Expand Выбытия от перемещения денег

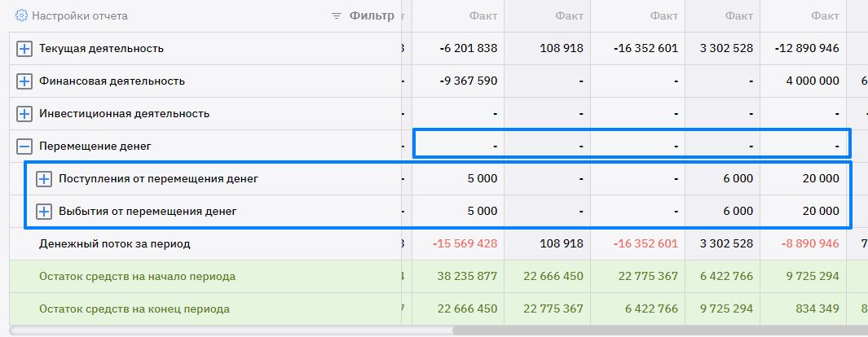44,212
